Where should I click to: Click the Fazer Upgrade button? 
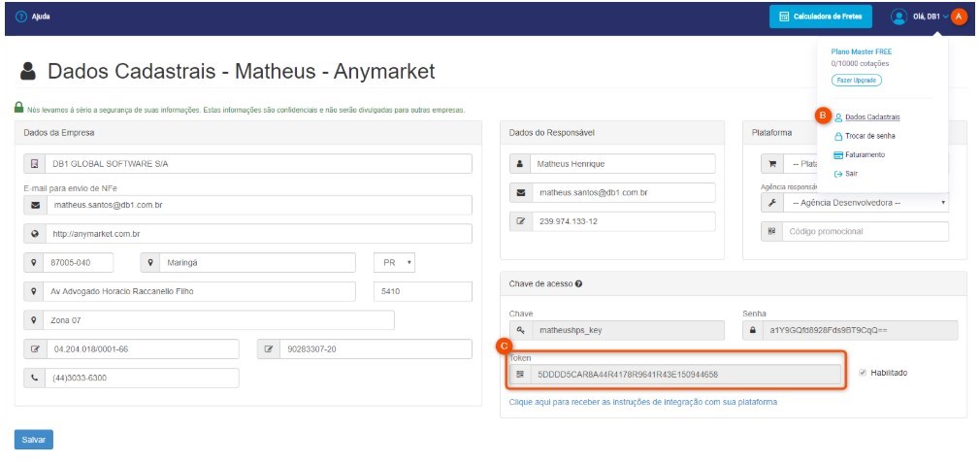coord(856,80)
